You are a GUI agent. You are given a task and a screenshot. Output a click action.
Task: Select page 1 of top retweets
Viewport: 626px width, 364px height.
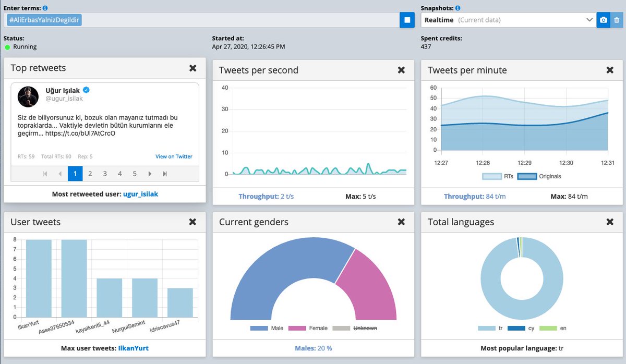(x=75, y=174)
